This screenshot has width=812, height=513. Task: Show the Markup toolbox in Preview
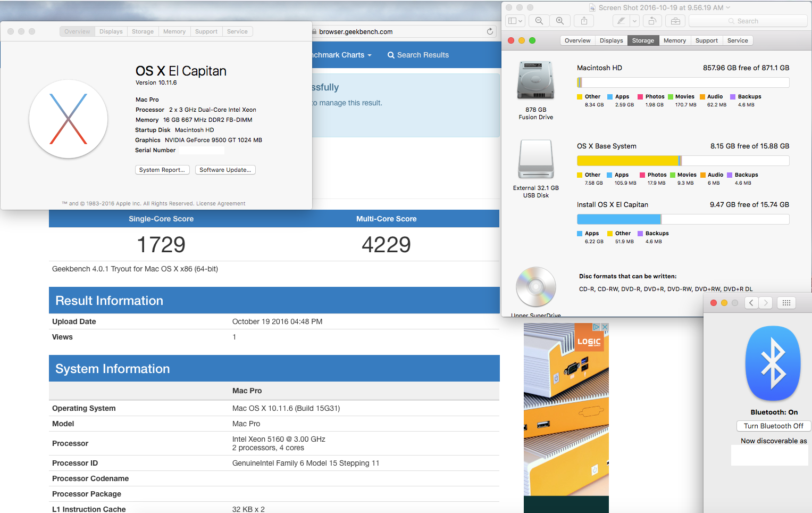point(675,21)
